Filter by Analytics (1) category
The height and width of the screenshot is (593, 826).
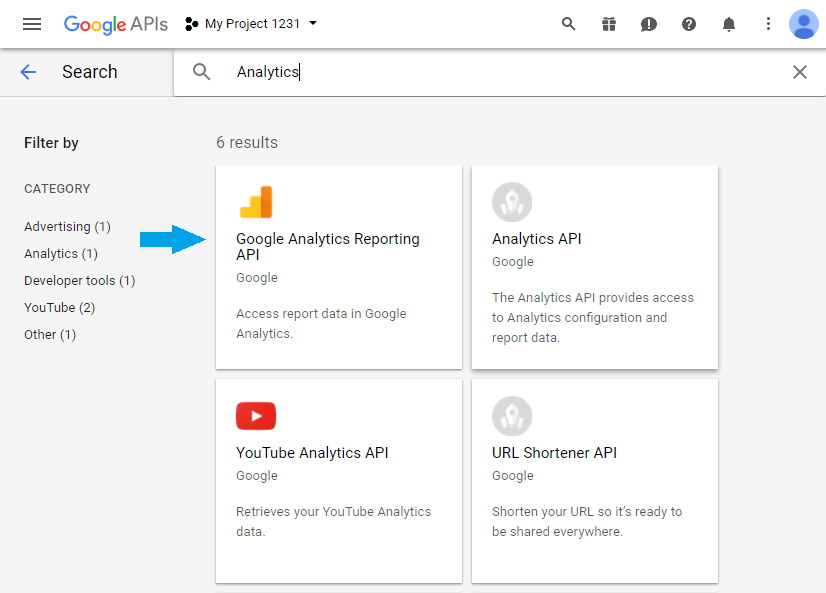[61, 254]
